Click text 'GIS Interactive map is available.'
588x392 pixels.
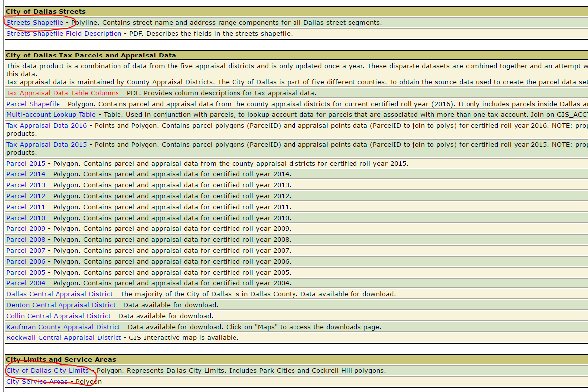184,337
